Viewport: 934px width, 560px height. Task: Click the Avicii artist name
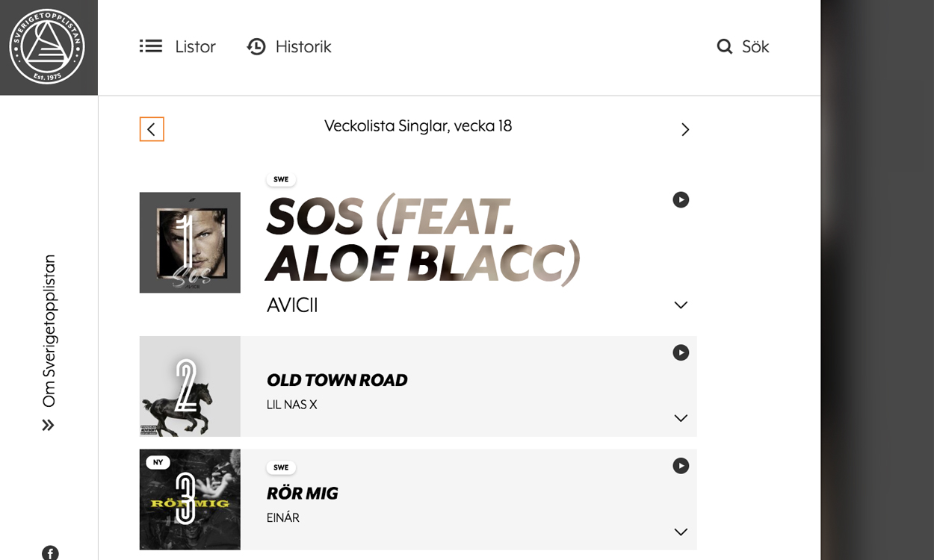point(292,305)
